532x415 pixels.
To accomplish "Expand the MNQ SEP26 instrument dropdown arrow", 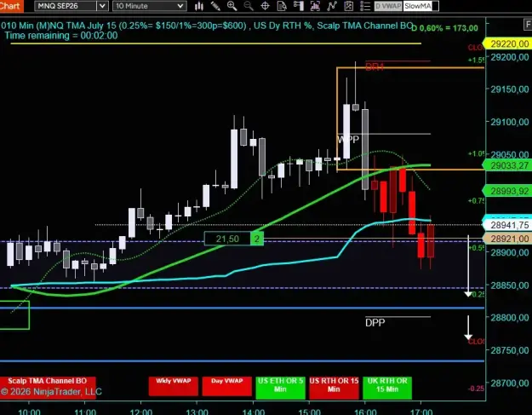I will click(102, 6).
